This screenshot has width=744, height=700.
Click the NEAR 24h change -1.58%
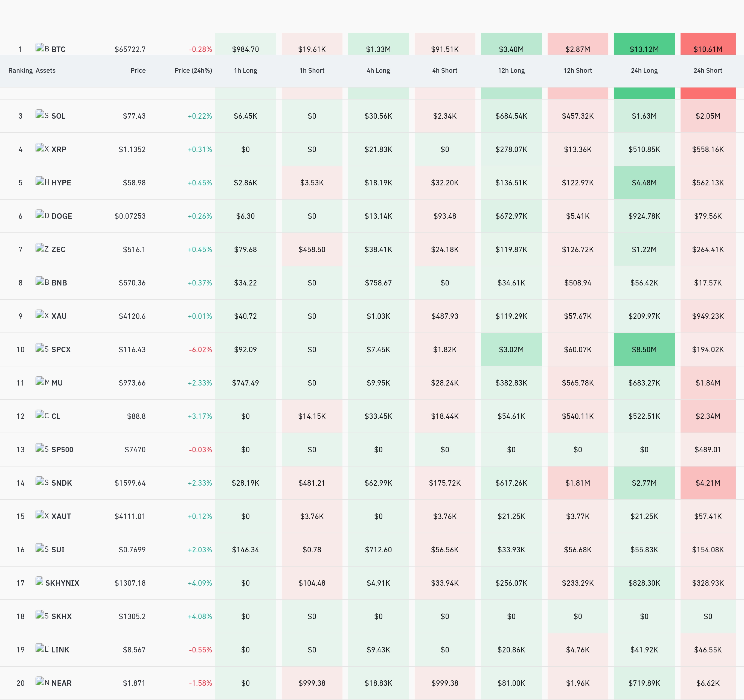point(200,683)
